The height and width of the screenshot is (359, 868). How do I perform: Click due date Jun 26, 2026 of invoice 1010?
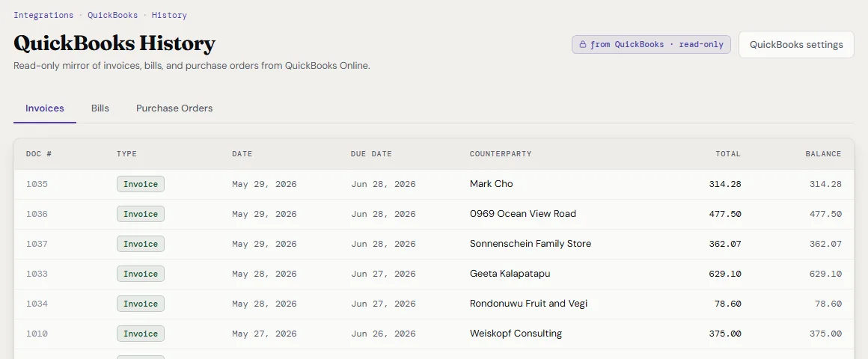(383, 334)
